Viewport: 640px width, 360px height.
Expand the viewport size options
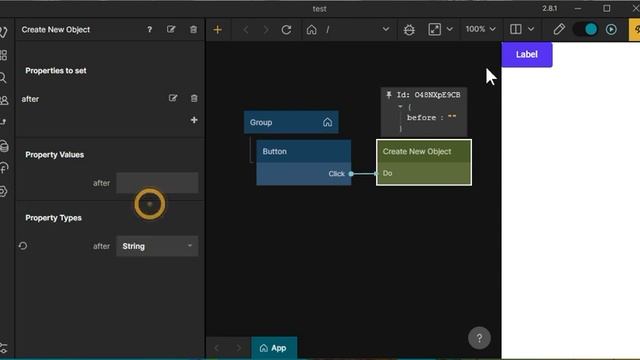(x=450, y=29)
